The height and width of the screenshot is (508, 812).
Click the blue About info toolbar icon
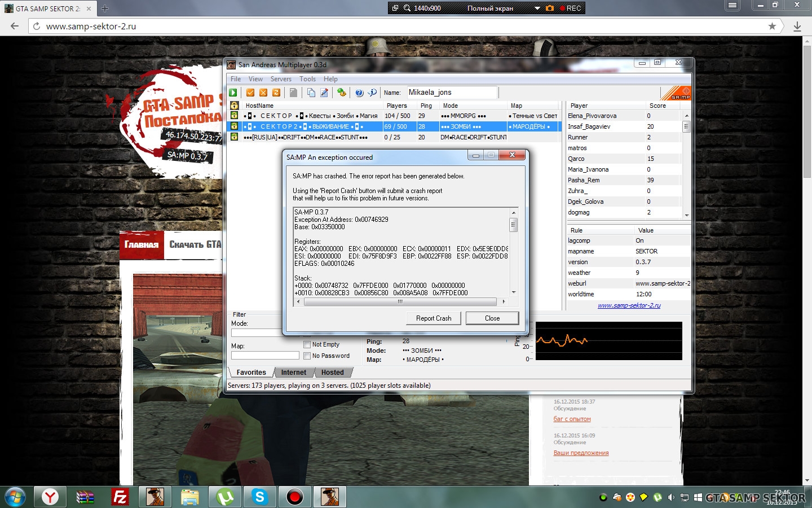click(x=372, y=93)
